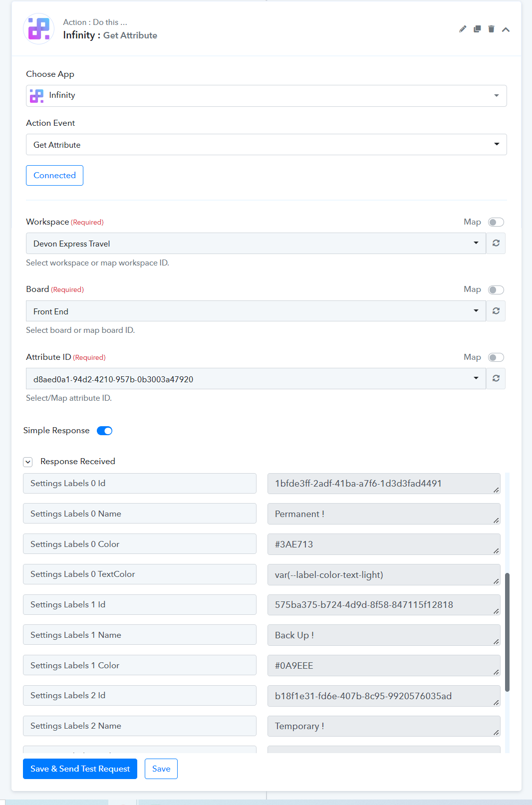Screen dimensions: 532x805
Task: Turn off the Simple Response switch
Action: [105, 431]
